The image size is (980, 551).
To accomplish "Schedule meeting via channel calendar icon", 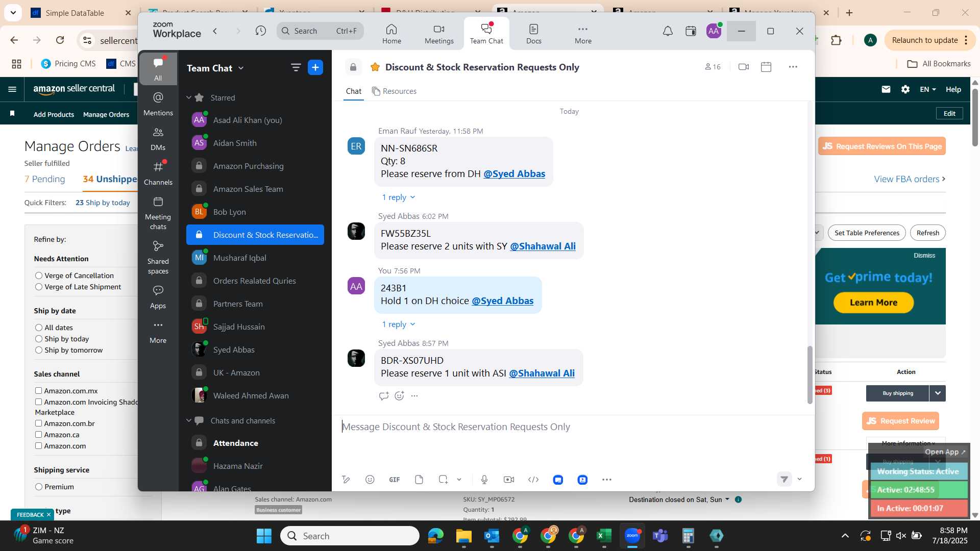I will coord(766,67).
